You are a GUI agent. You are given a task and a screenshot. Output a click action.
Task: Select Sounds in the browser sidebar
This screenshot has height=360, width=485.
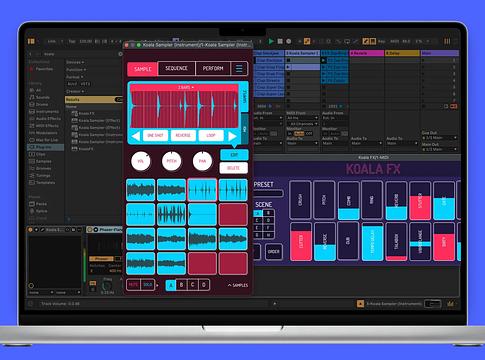pos(40,97)
